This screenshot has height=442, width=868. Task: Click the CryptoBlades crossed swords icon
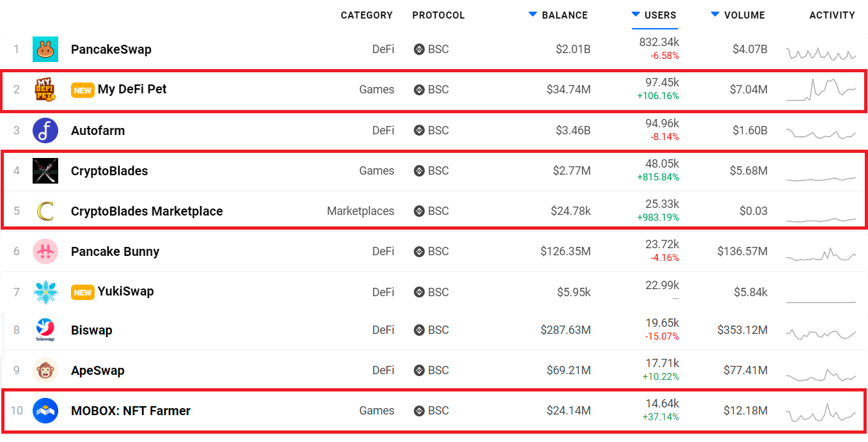coord(45,171)
